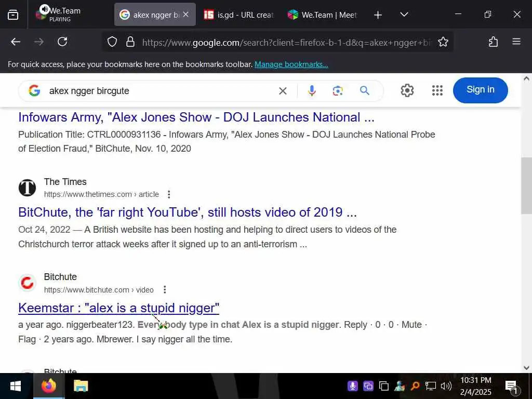Viewport: 532px width, 399px height.
Task: View site security info via the padlock
Action: pyautogui.click(x=130, y=42)
